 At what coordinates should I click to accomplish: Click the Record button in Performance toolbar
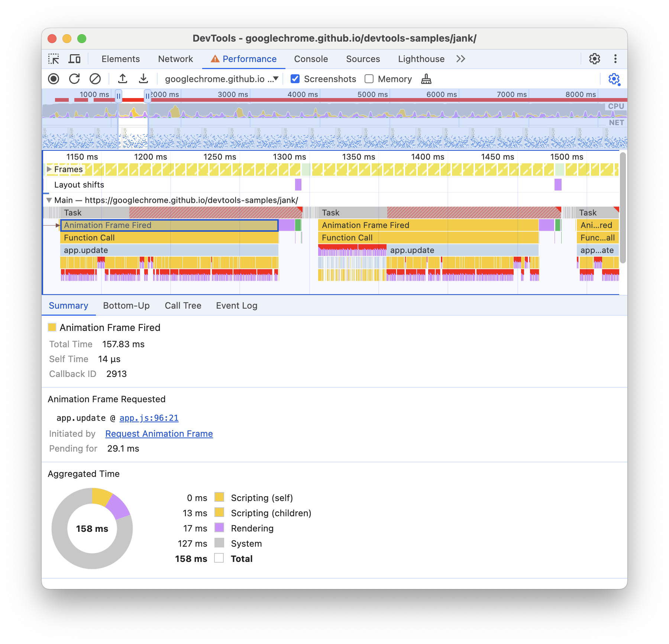[54, 79]
